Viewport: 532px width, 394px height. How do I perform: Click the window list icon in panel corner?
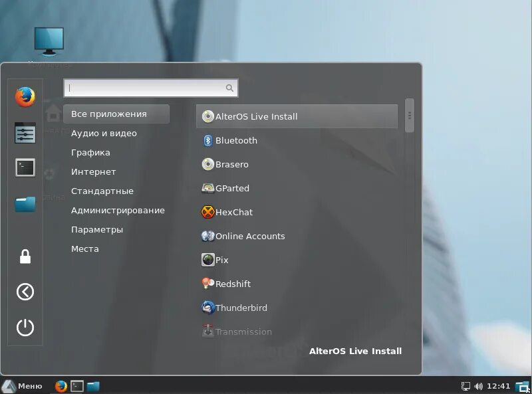523,387
